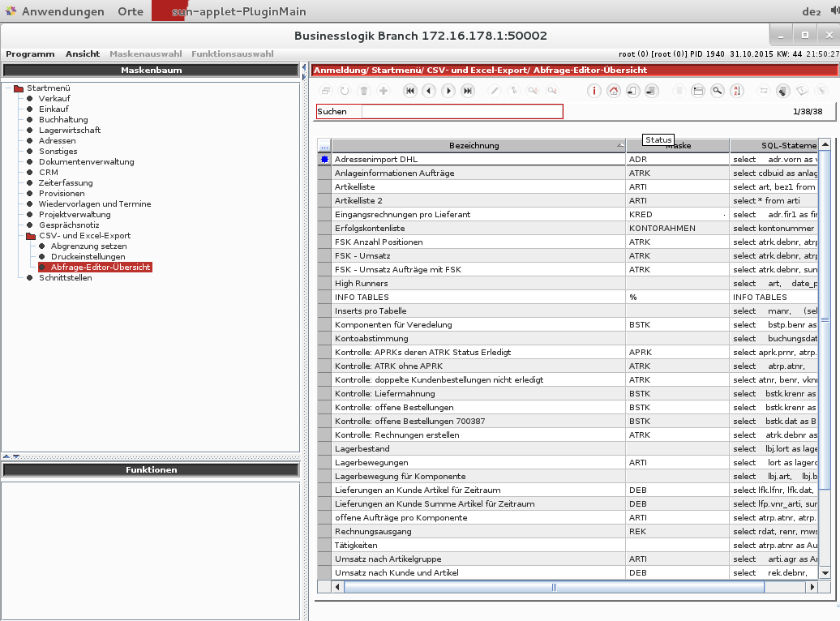Image resolution: width=840 pixels, height=621 pixels.
Task: Select the Buchhaltung tree item
Action: tap(63, 119)
